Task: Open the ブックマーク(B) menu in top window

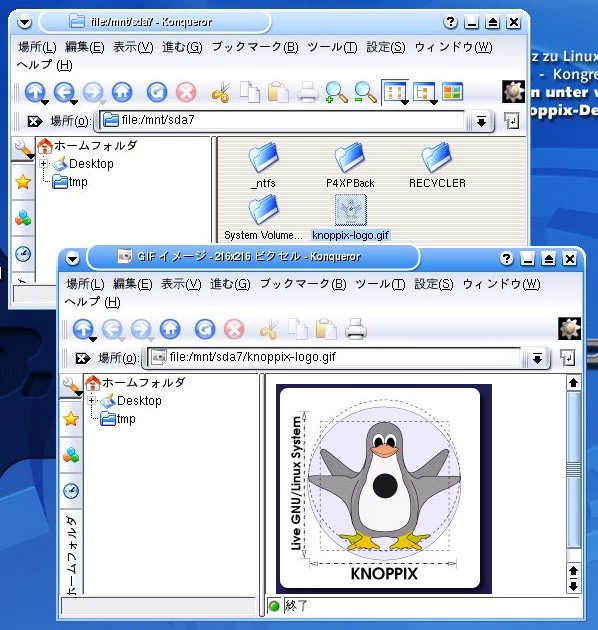Action: click(255, 47)
